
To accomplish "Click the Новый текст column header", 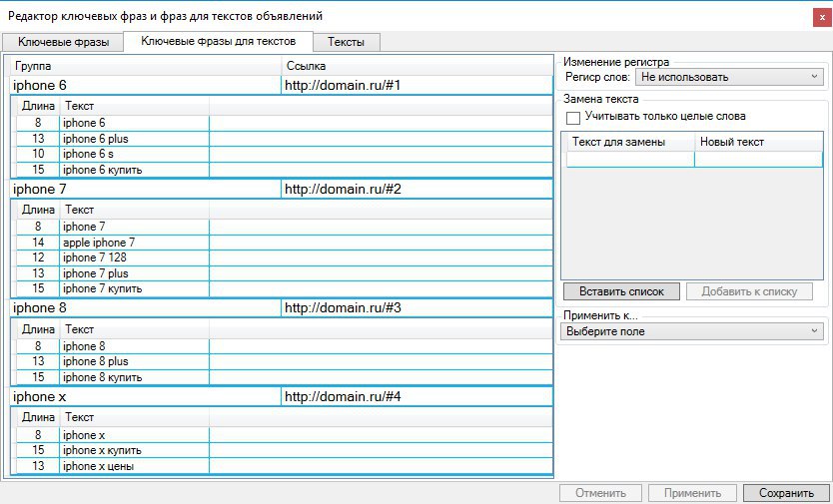I will pos(758,143).
